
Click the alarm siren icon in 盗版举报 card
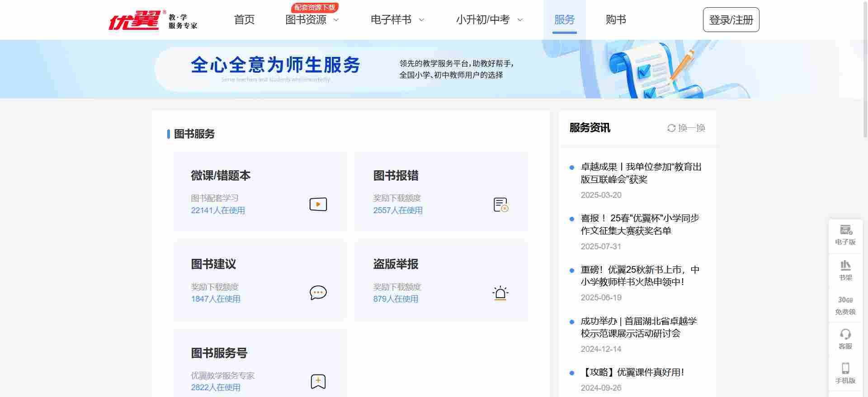500,293
